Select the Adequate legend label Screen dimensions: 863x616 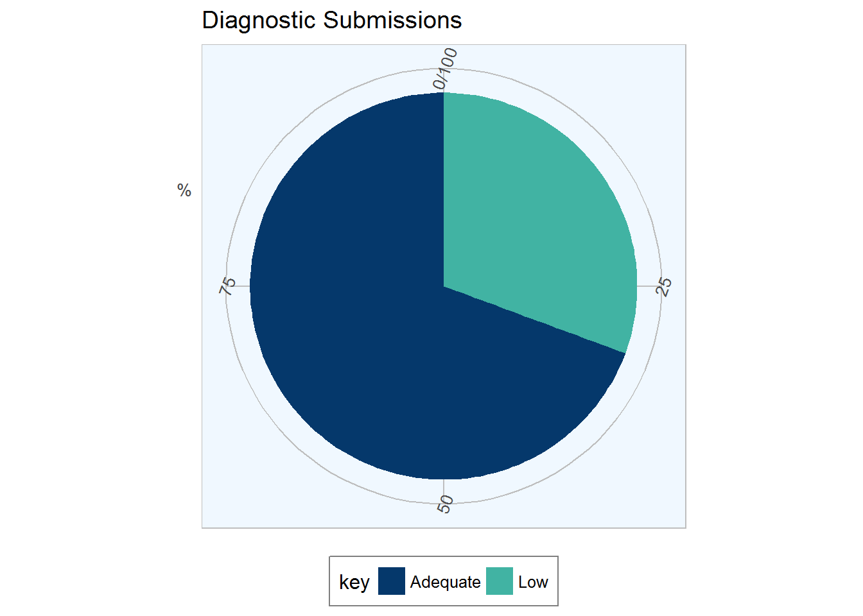445,582
